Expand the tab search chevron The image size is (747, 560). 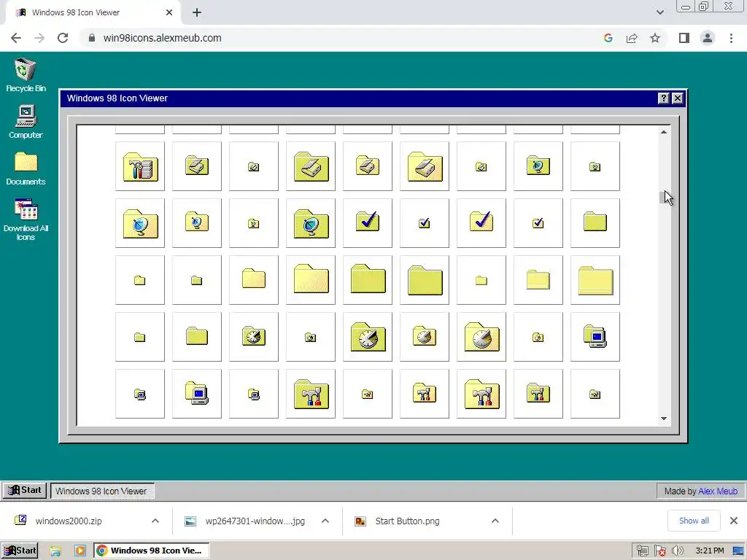click(659, 12)
